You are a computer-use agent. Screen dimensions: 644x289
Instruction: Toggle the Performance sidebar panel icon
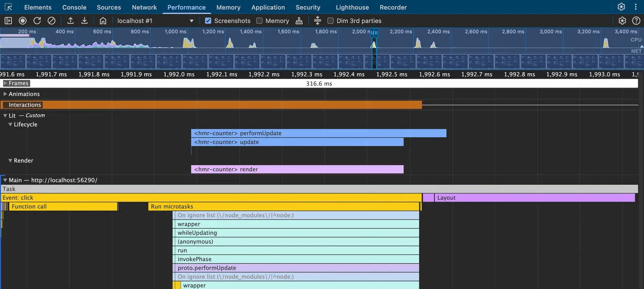pos(8,21)
